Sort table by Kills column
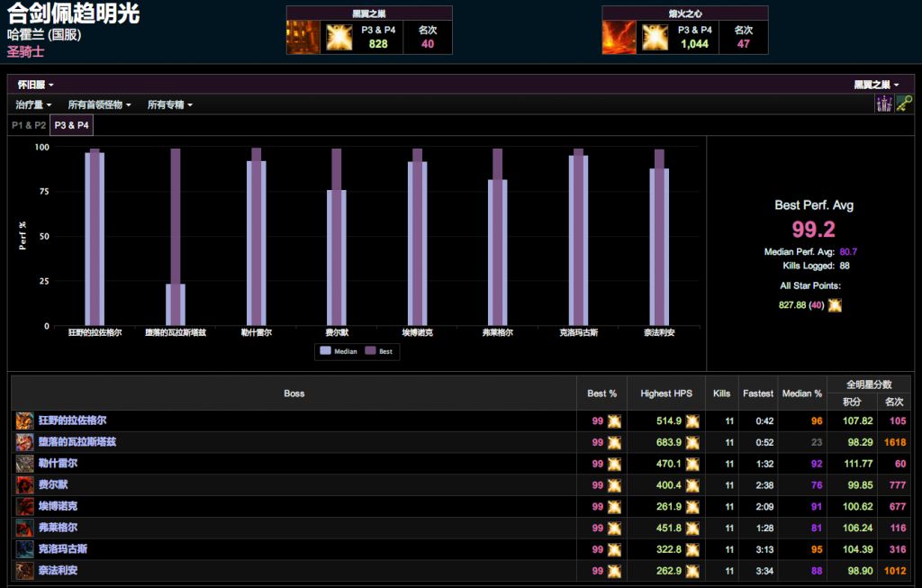This screenshot has width=922, height=588. (721, 394)
